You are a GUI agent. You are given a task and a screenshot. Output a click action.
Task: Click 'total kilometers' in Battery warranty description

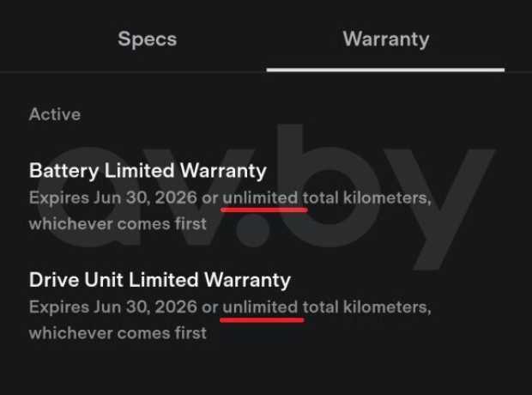point(365,197)
